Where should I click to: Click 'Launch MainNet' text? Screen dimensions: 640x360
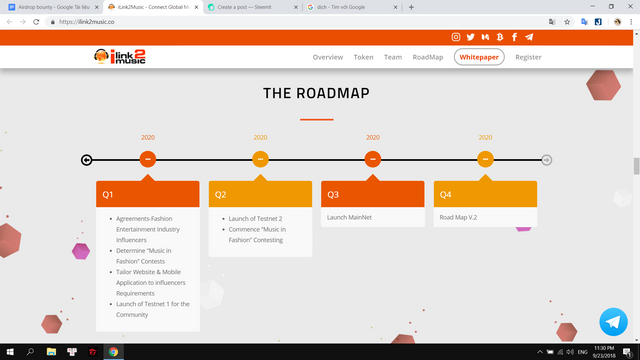coord(349,217)
